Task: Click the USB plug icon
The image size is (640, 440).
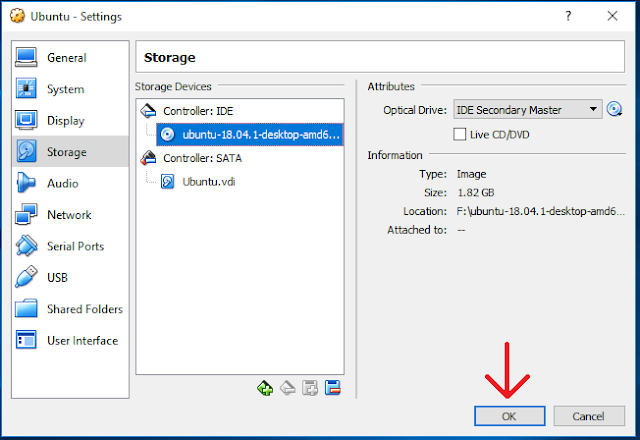Action: tap(26, 277)
